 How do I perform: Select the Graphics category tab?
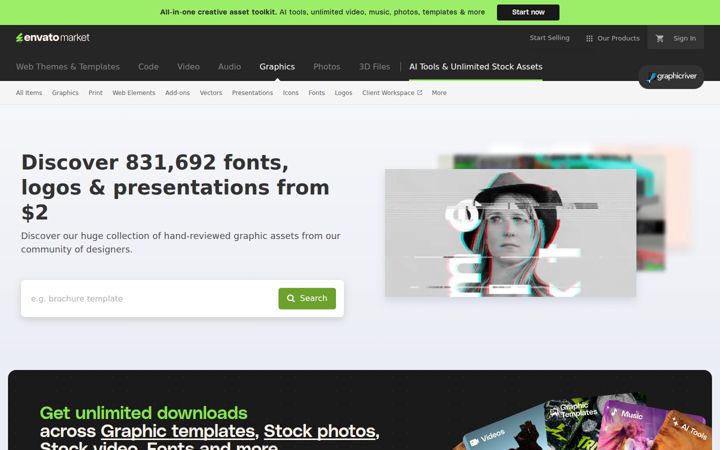(277, 67)
